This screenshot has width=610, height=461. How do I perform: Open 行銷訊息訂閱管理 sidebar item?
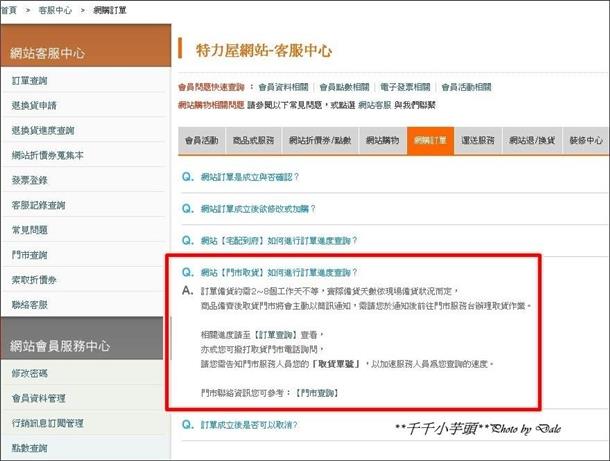pyautogui.click(x=47, y=423)
